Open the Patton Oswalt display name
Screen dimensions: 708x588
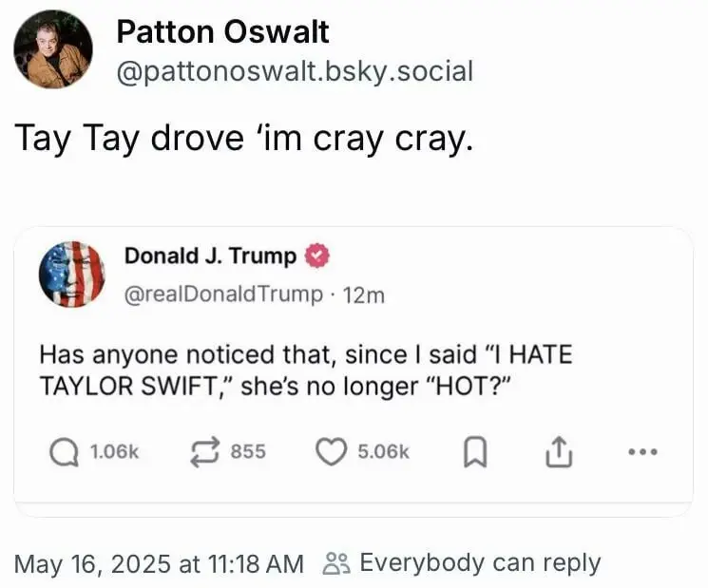coord(222,32)
